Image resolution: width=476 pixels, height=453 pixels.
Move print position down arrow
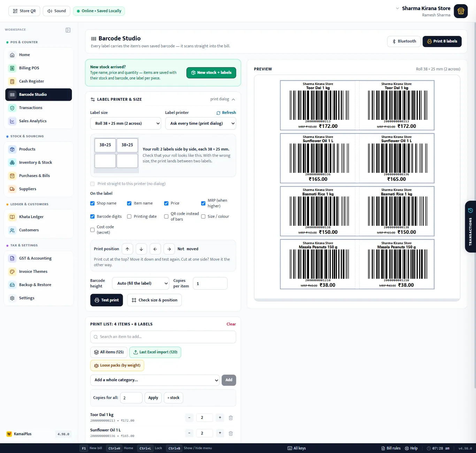pos(141,249)
